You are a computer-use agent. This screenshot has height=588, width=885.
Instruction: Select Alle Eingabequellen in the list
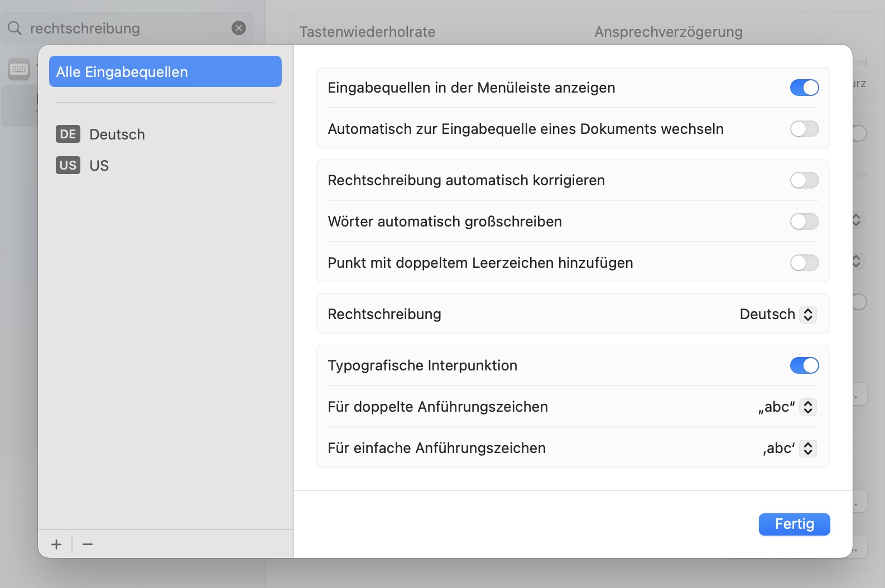coord(165,71)
